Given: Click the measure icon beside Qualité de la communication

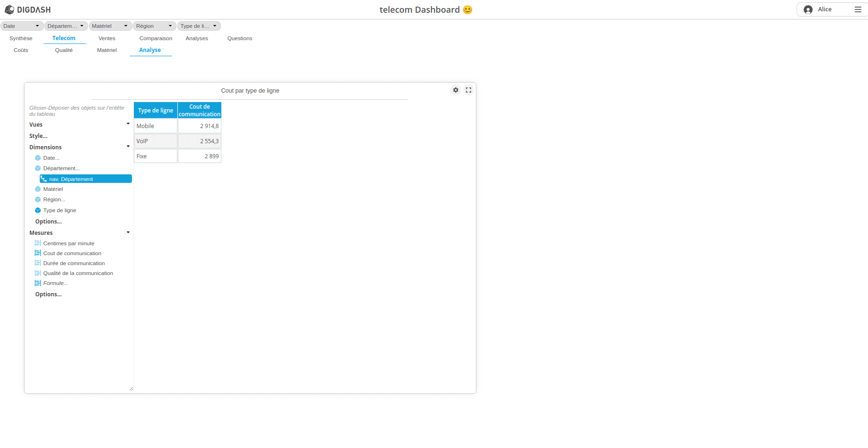Looking at the screenshot, I should pyautogui.click(x=38, y=273).
